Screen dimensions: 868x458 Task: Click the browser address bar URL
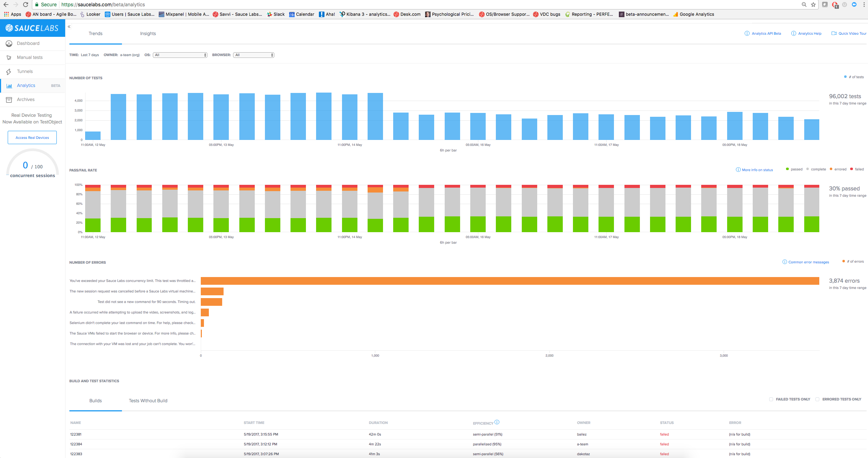103,5
